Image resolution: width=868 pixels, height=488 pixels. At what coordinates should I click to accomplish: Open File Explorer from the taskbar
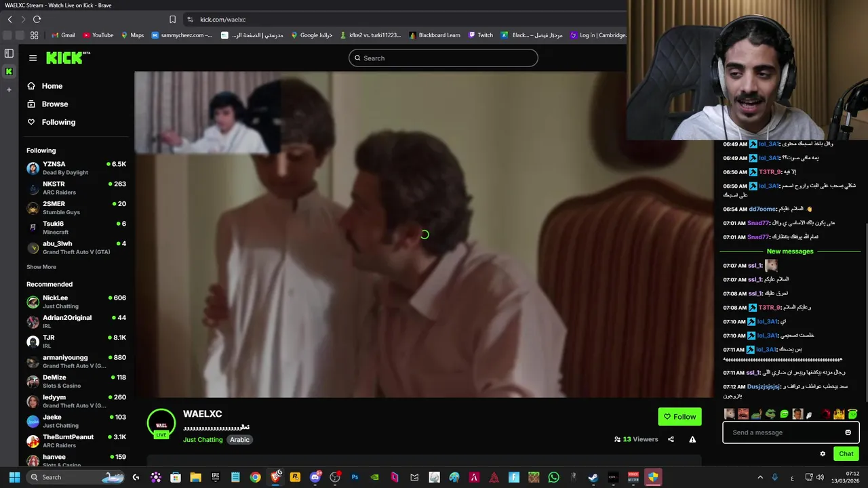coord(195,477)
